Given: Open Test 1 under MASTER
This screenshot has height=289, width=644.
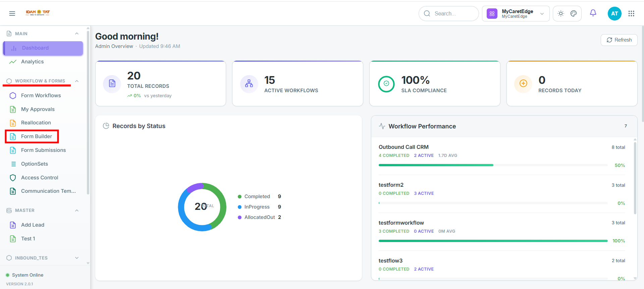Looking at the screenshot, I should click(43, 239).
